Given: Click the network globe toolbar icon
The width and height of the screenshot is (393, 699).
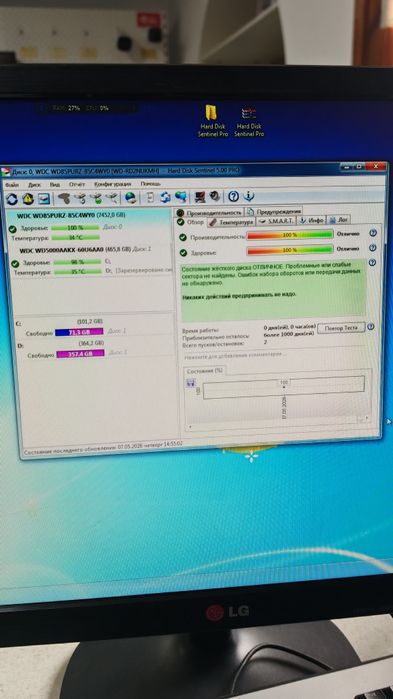Looking at the screenshot, I should [181, 197].
